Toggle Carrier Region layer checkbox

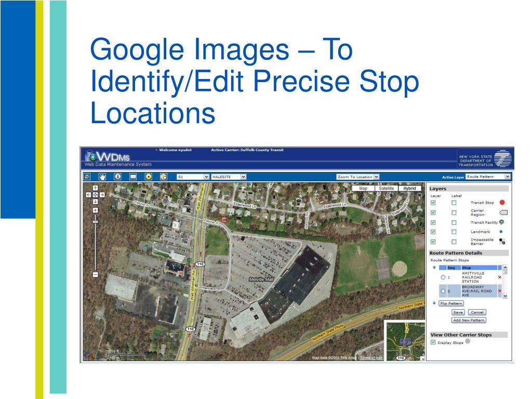pos(433,212)
